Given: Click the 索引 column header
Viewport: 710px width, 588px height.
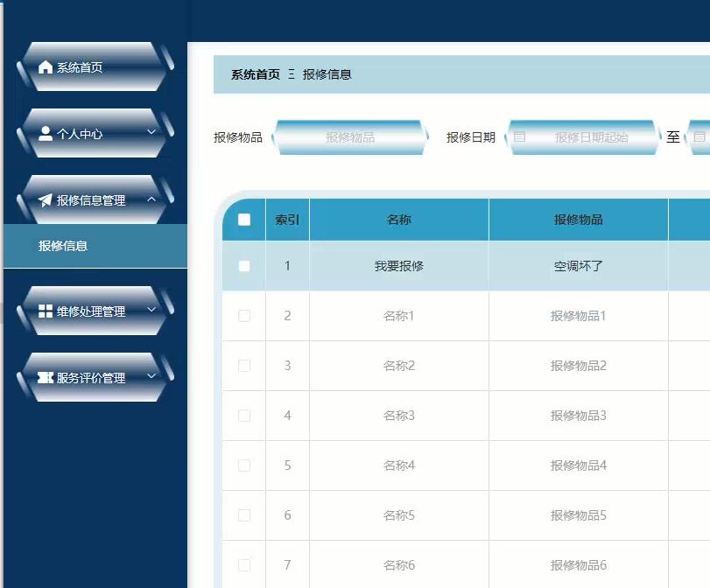Looking at the screenshot, I should [287, 220].
